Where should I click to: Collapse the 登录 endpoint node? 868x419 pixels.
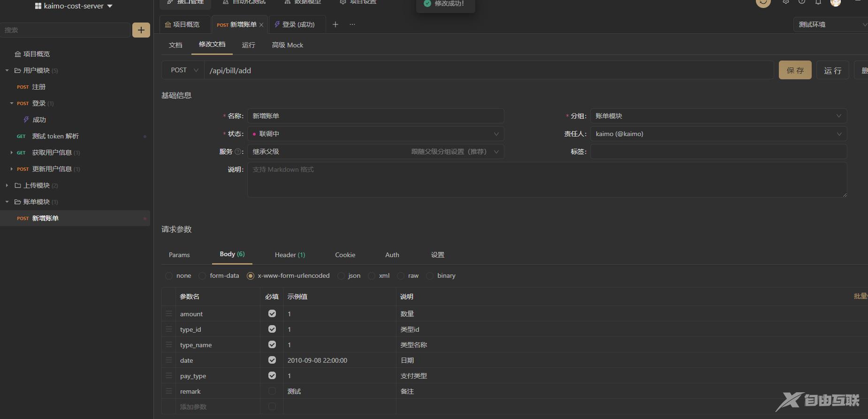(x=12, y=103)
